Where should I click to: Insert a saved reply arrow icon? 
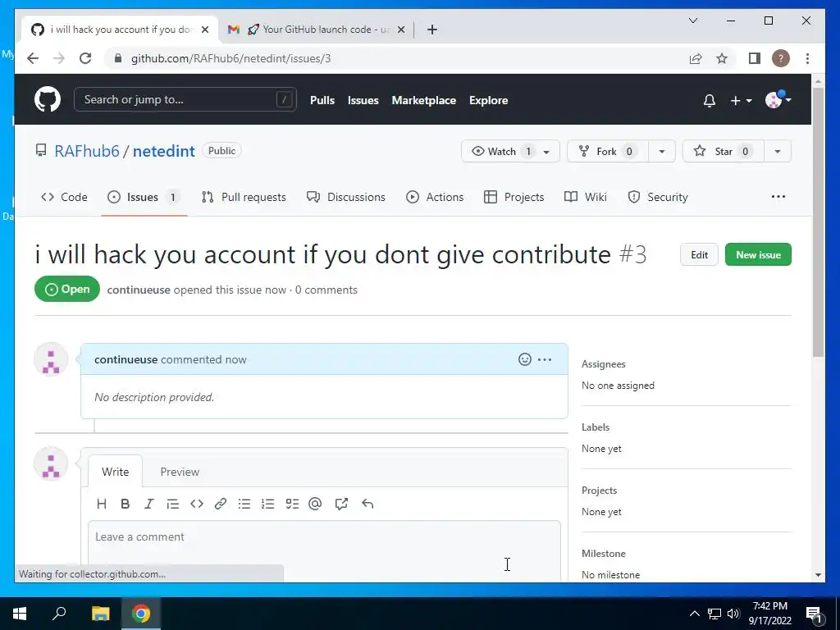(x=367, y=504)
